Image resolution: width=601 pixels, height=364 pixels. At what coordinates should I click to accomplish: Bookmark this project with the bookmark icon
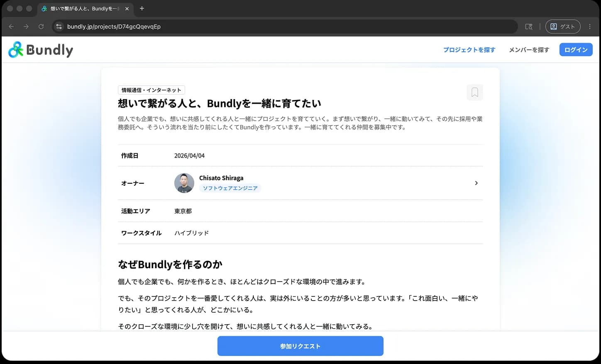[475, 92]
